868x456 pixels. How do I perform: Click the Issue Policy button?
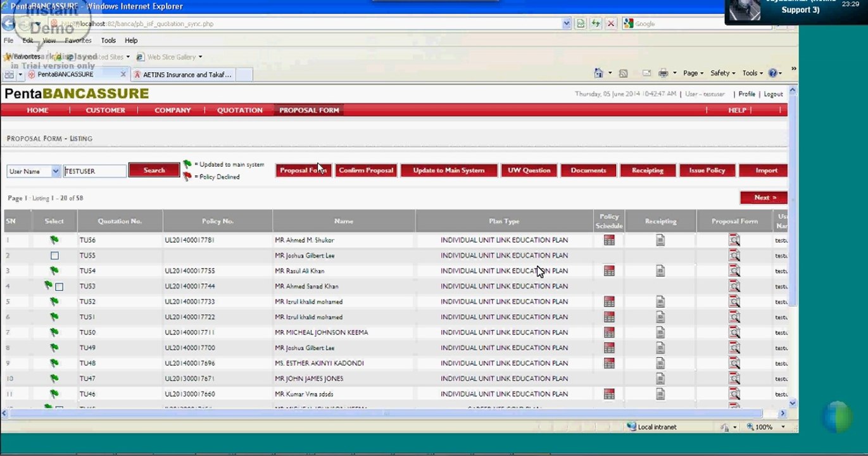(x=707, y=170)
